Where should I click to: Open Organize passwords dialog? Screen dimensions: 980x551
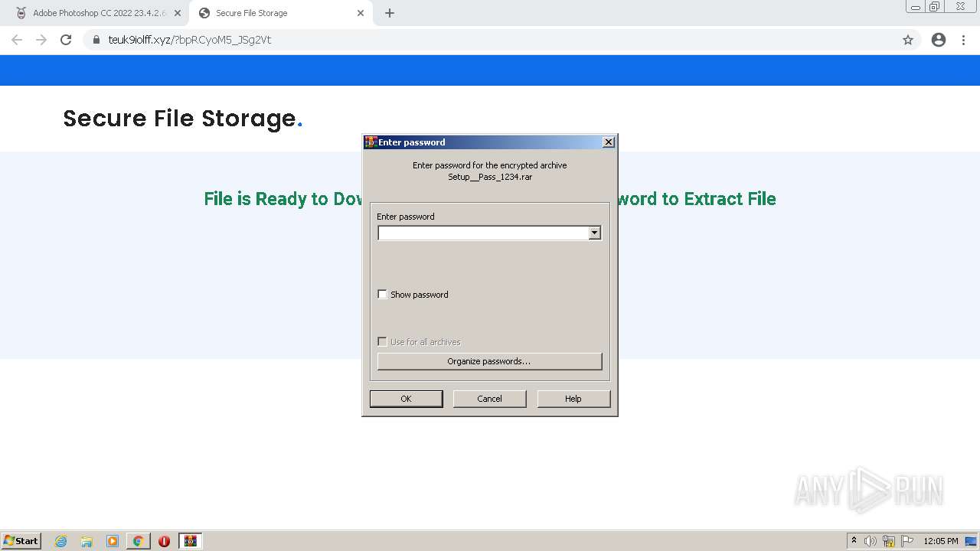click(x=490, y=361)
